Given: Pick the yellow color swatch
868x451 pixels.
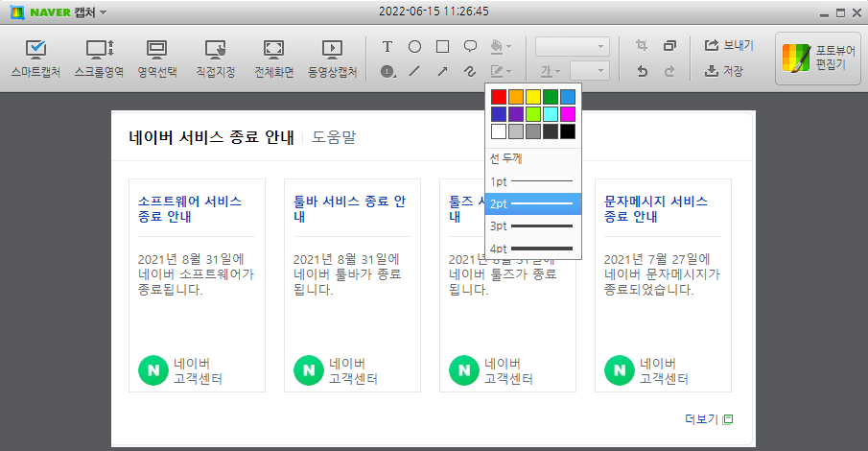Looking at the screenshot, I should pyautogui.click(x=532, y=97).
